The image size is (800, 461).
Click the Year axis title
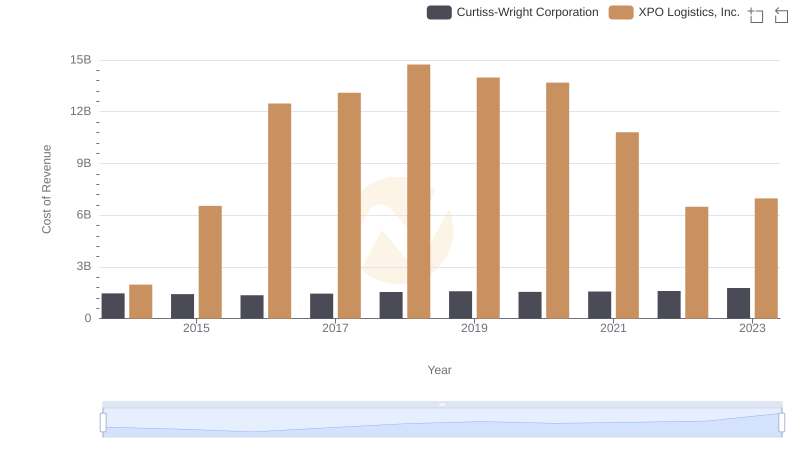point(439,370)
